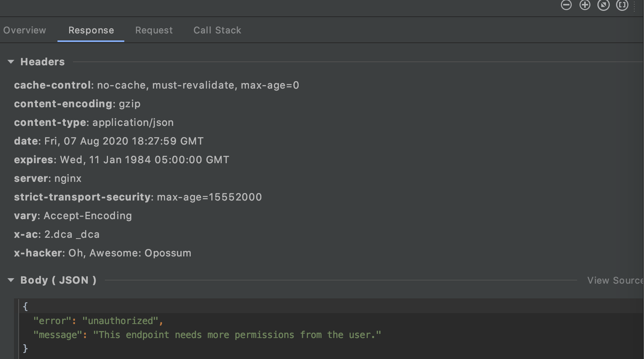The height and width of the screenshot is (359, 644).
Task: Open the Call Stack tab
Action: point(217,30)
